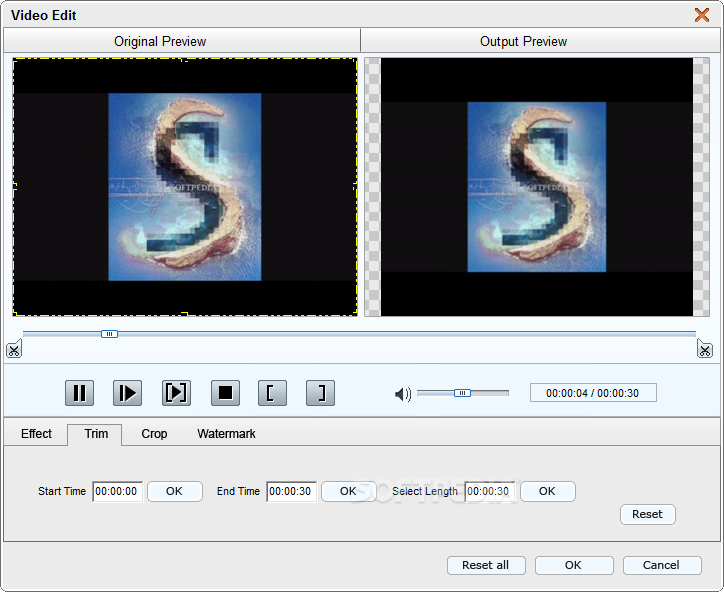Click the Original Preview video frame
The image size is (724, 592).
tap(185, 187)
